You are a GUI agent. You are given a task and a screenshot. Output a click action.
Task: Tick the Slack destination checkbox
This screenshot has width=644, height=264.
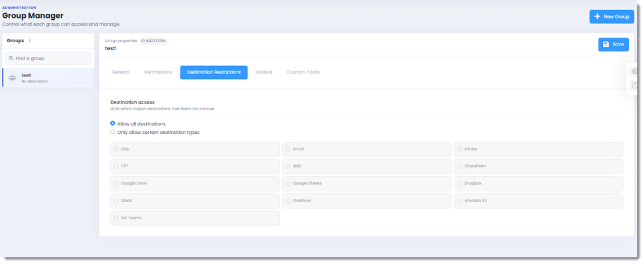pyautogui.click(x=117, y=201)
